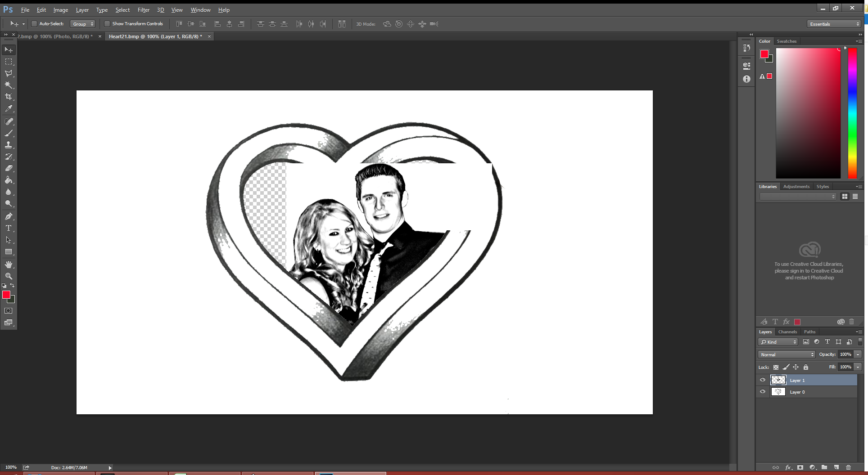
Task: Select the Move tool
Action: coord(9,50)
